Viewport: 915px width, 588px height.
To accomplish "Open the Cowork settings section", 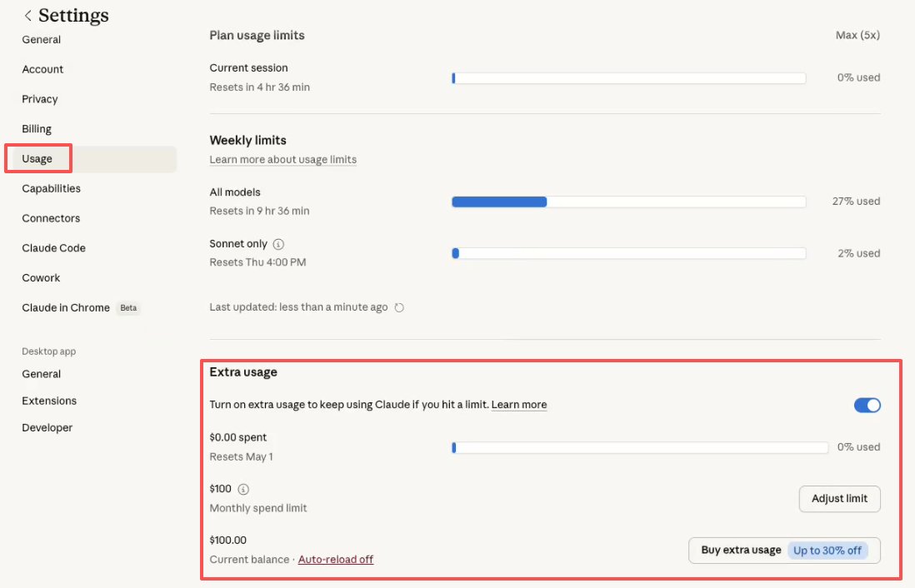I will [41, 277].
